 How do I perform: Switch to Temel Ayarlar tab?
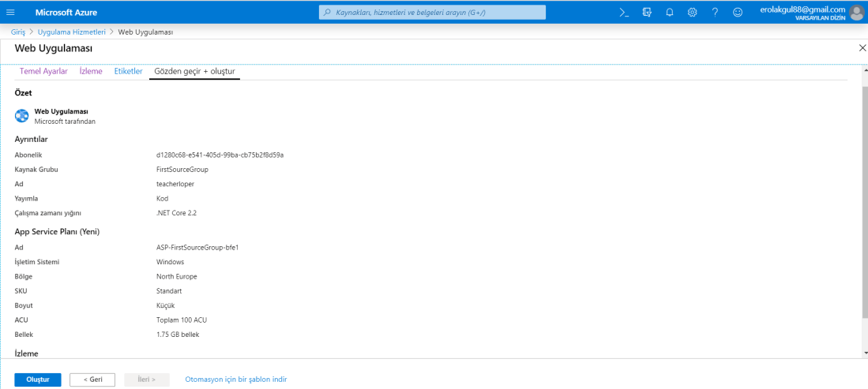43,71
